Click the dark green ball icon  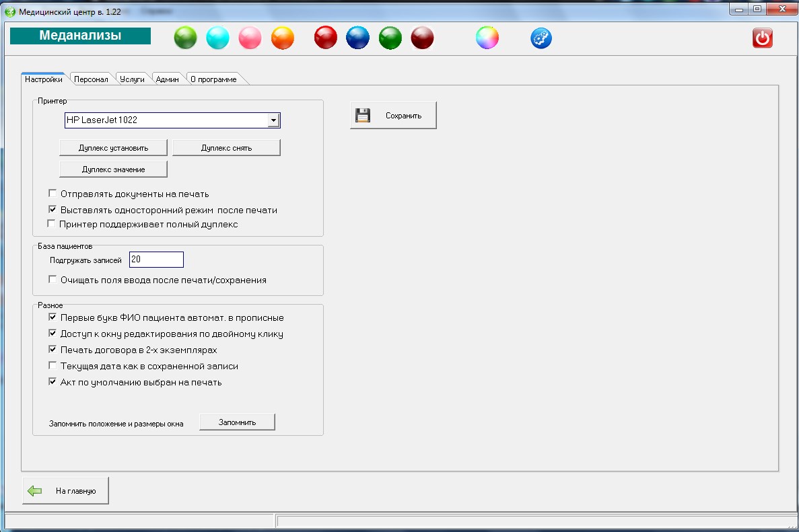(390, 38)
